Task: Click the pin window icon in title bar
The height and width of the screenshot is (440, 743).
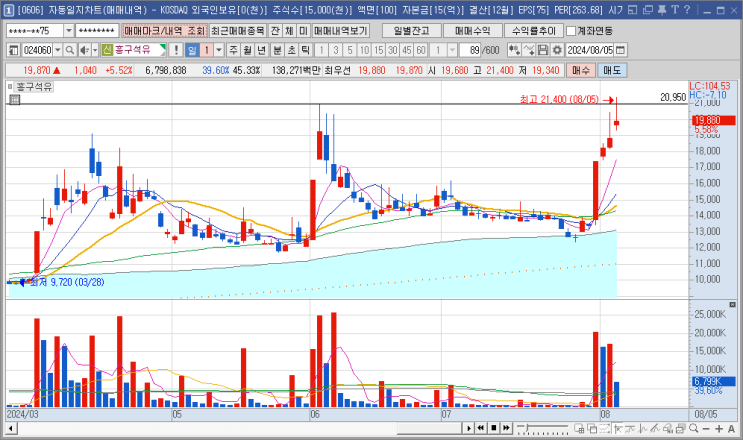Action: click(662, 10)
